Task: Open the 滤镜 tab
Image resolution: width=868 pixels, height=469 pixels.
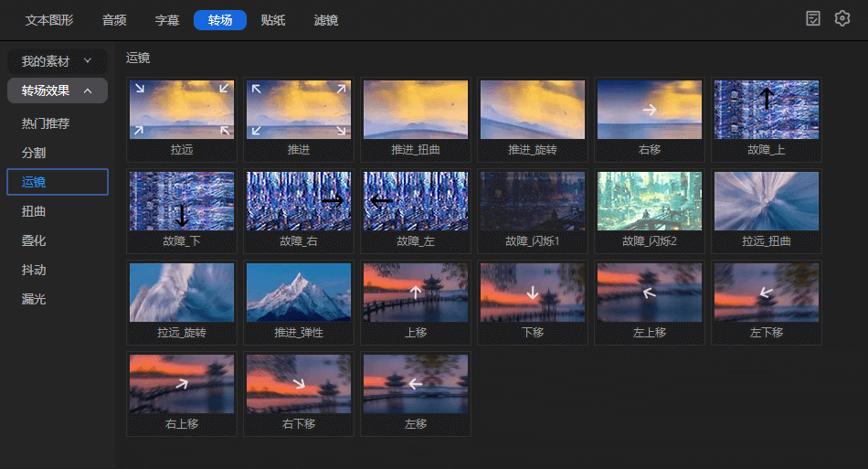Action: point(326,20)
